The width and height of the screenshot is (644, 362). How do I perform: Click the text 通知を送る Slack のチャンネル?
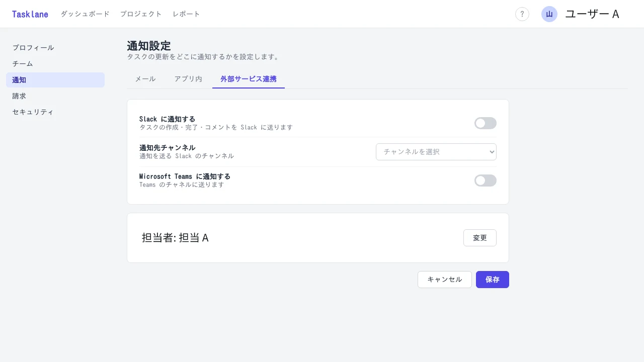[187, 156]
